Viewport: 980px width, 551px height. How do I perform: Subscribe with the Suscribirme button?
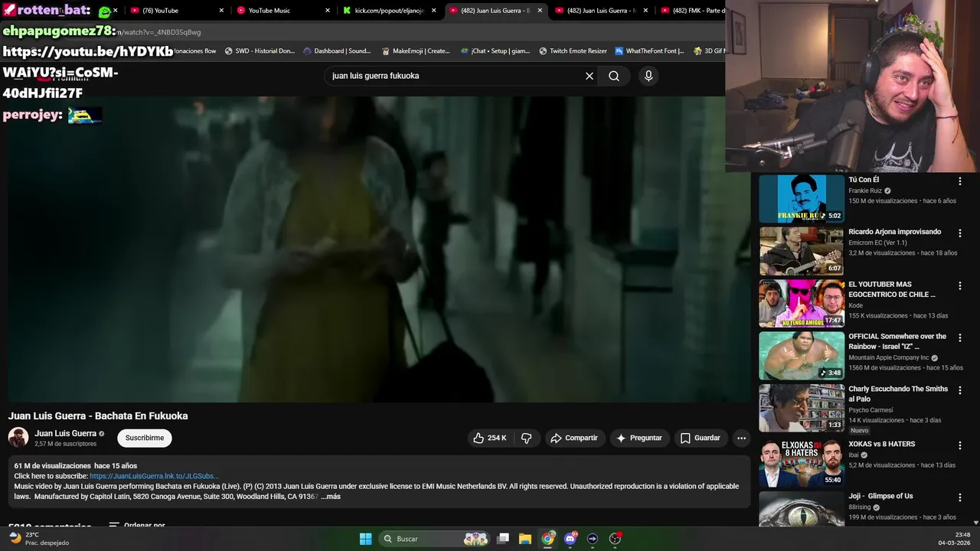[x=145, y=438]
